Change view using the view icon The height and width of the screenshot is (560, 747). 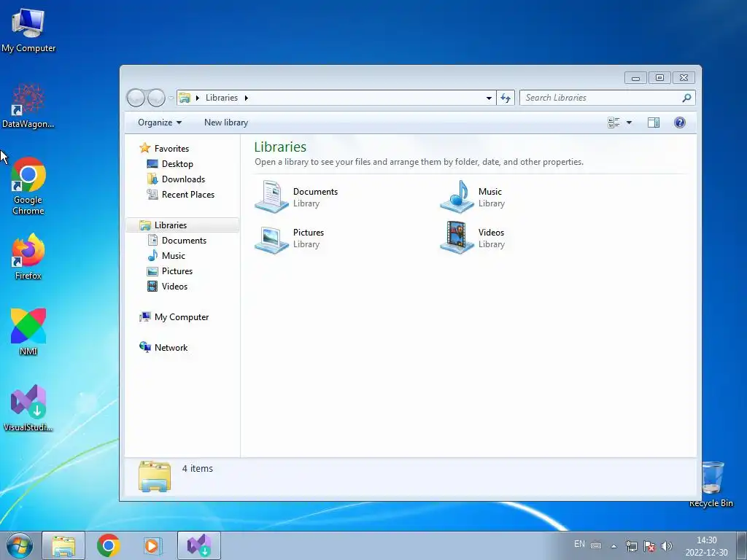(614, 122)
